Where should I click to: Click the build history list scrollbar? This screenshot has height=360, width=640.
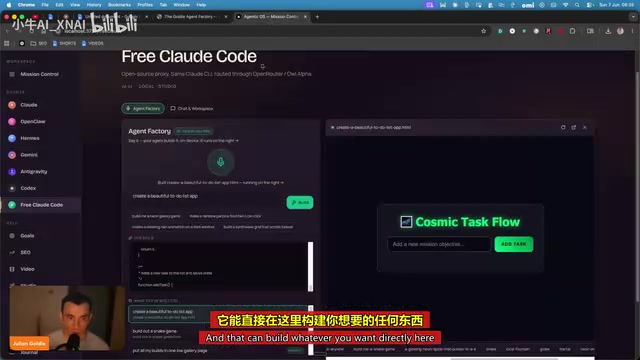[311, 330]
